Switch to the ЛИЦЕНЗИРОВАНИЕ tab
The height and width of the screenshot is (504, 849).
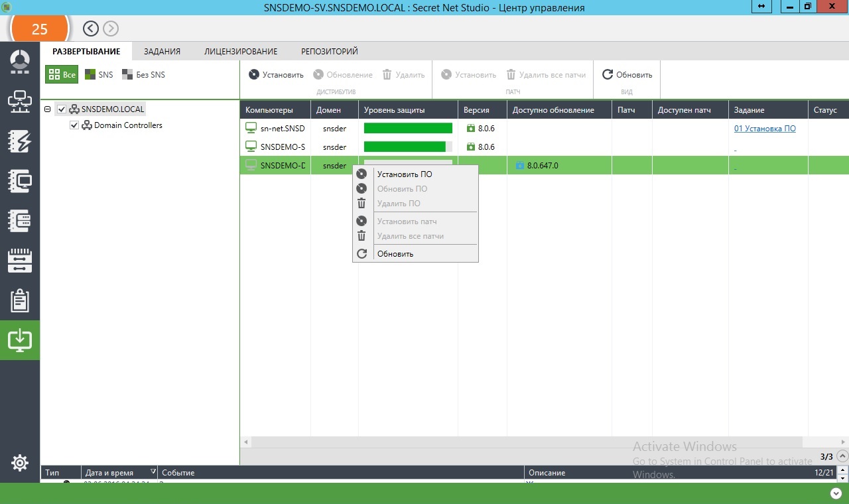[241, 51]
